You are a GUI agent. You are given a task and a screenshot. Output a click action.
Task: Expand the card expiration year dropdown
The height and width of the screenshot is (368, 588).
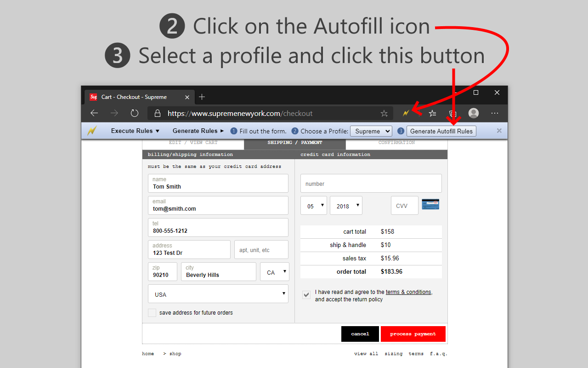(346, 205)
